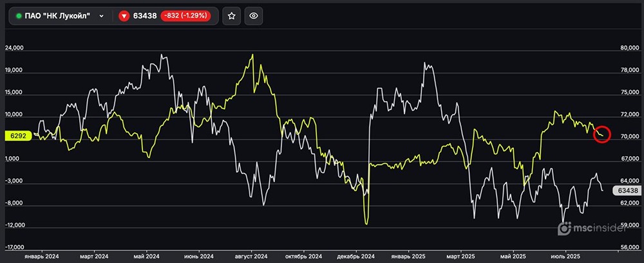
Task: Click the 56,000 right axis value
Action: click(629, 248)
